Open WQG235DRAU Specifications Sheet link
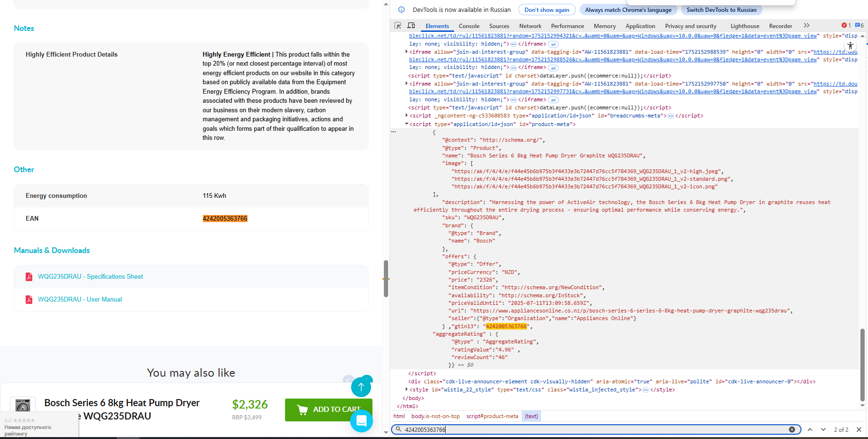This screenshot has height=439, width=868. pos(90,277)
